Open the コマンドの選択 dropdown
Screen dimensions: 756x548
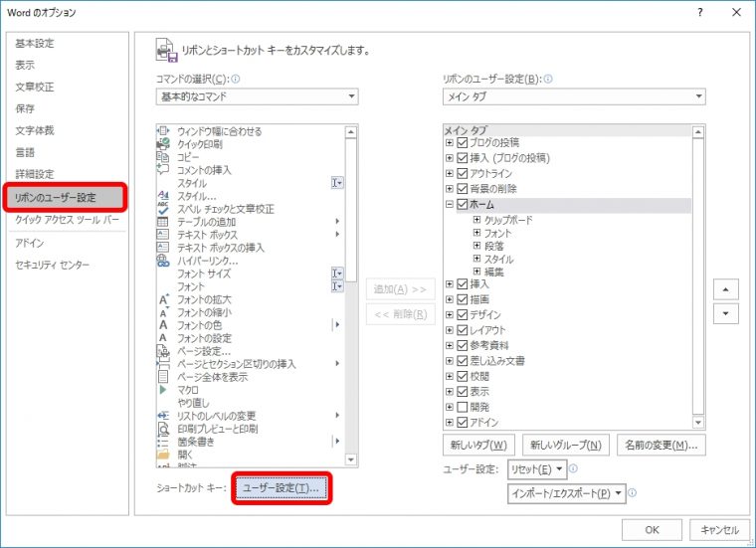click(x=257, y=96)
